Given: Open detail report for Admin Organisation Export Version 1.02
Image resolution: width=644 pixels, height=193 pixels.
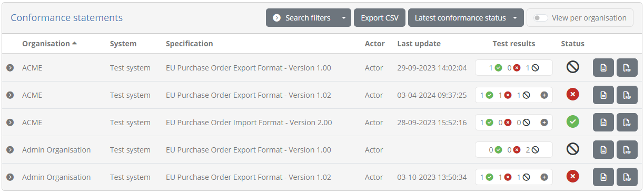Looking at the screenshot, I should (603, 177).
